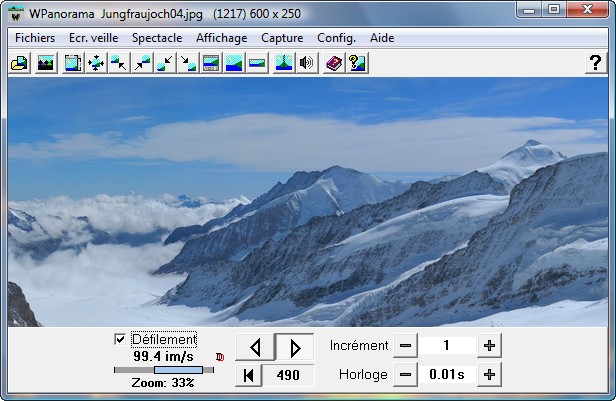Click the narrow strip image icon

257,63
